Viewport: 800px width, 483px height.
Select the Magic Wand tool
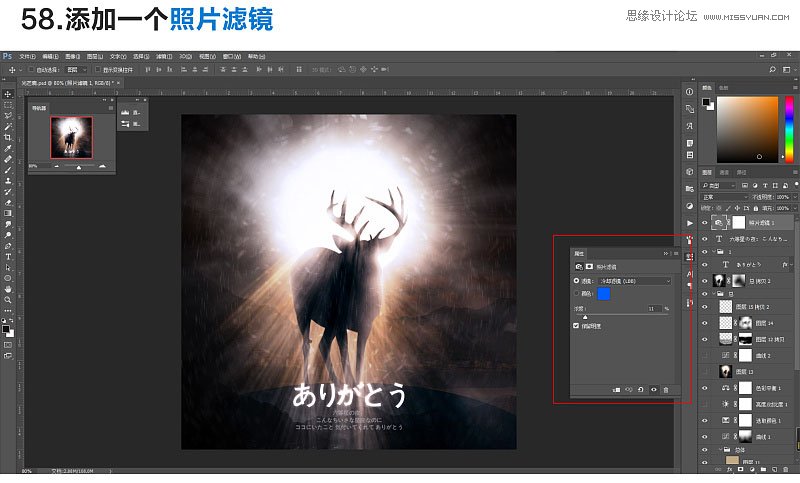8,126
